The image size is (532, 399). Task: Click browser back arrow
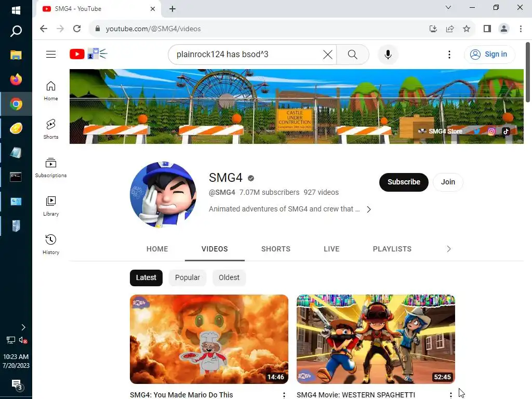[x=44, y=29]
